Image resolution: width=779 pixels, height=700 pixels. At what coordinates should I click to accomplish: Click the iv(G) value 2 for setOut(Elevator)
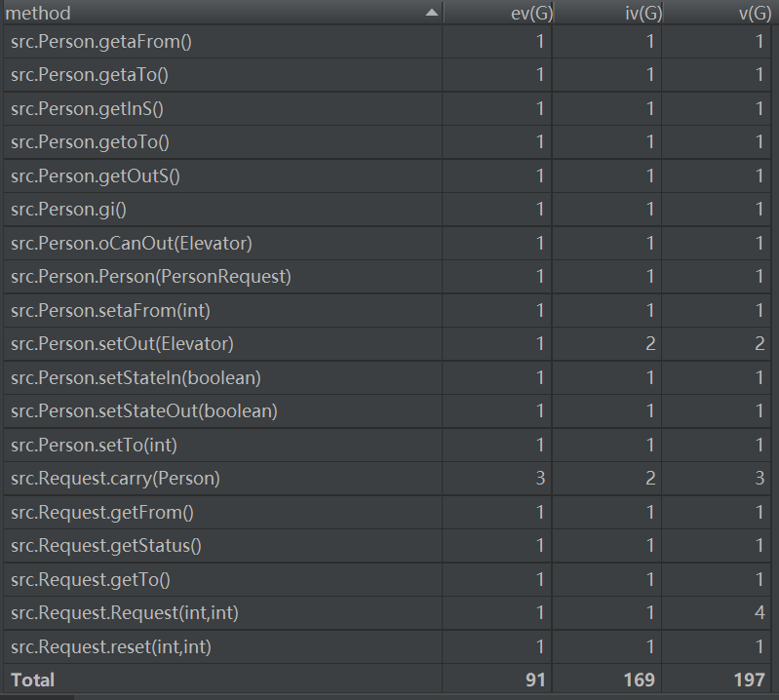tap(650, 344)
